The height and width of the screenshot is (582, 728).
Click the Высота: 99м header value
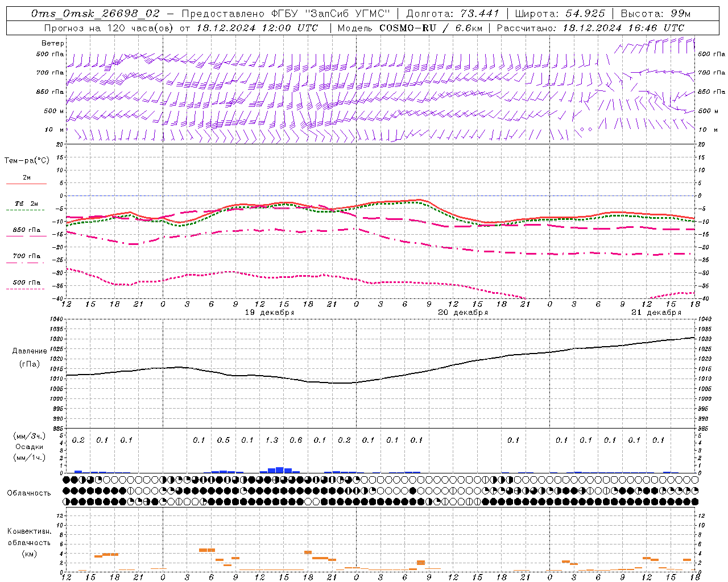(x=656, y=14)
